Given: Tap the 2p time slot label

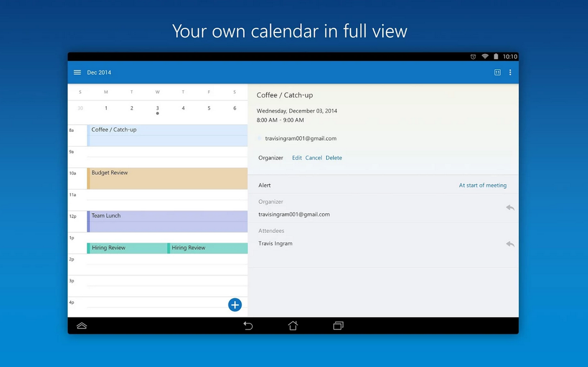Looking at the screenshot, I should pyautogui.click(x=71, y=259).
